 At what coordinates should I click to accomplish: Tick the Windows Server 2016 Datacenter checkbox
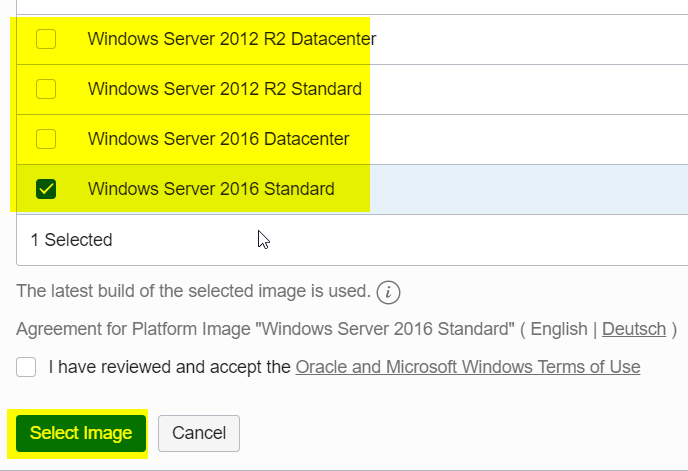click(x=46, y=139)
